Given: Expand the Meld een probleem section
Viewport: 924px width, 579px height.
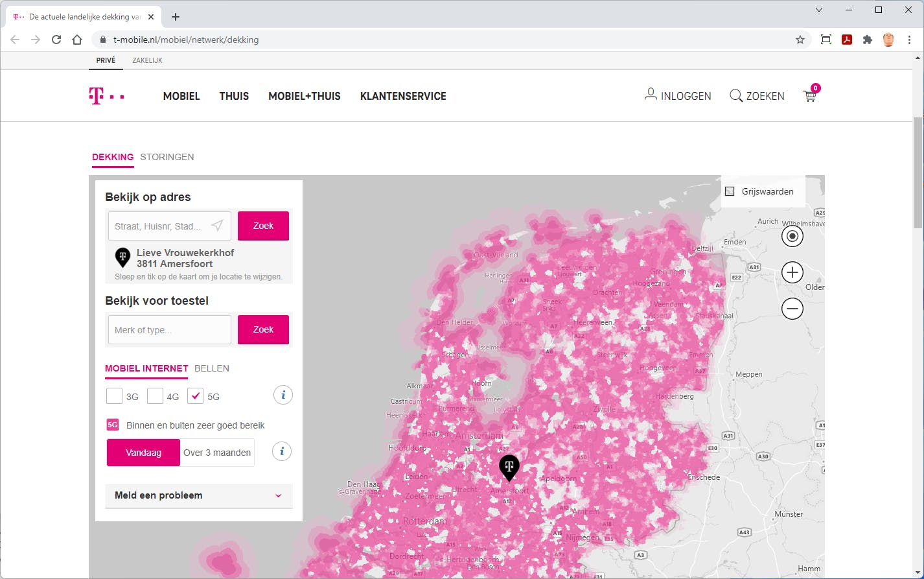Looking at the screenshot, I should click(198, 495).
